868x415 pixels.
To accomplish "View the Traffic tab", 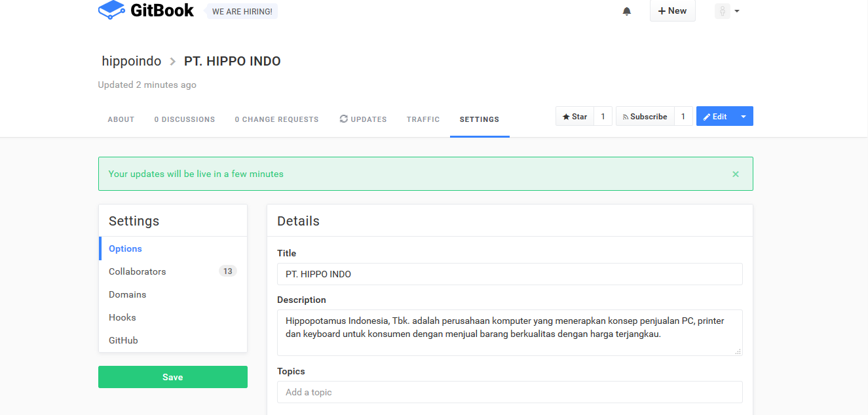I will [423, 119].
